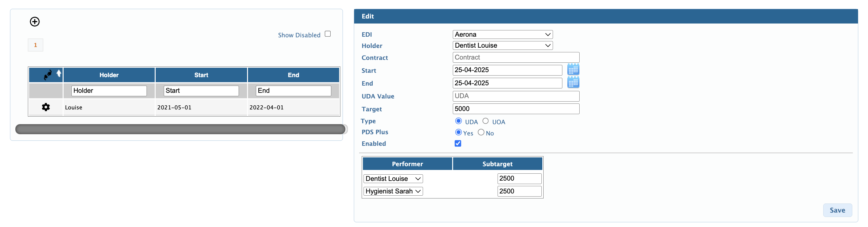
Task: Click the Performer column header
Action: pos(407,164)
